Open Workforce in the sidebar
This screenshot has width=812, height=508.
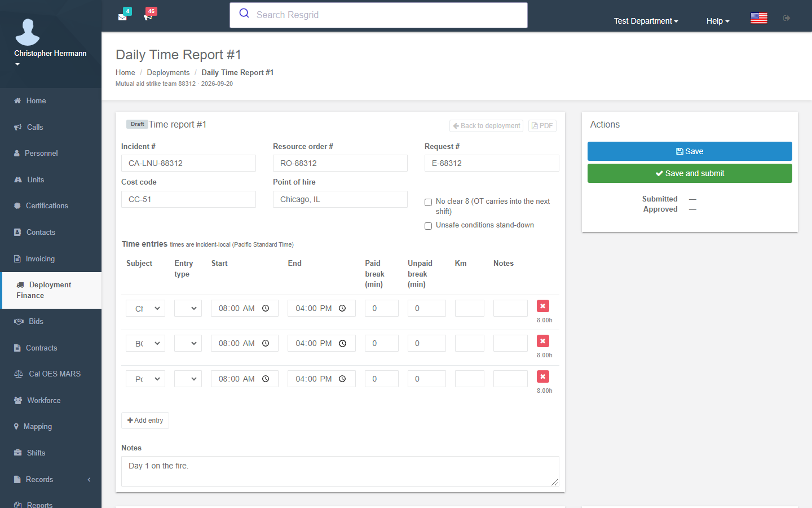[x=51, y=400]
